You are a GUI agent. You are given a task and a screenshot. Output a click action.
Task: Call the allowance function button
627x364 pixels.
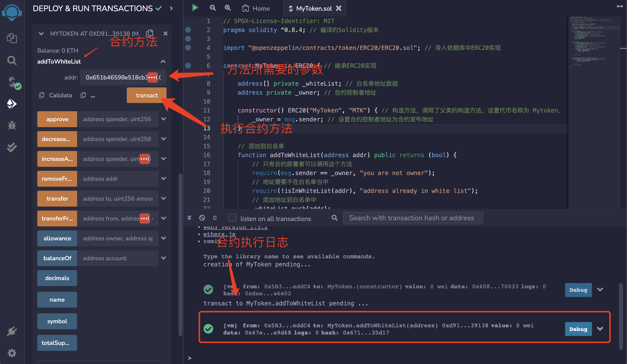(57, 238)
